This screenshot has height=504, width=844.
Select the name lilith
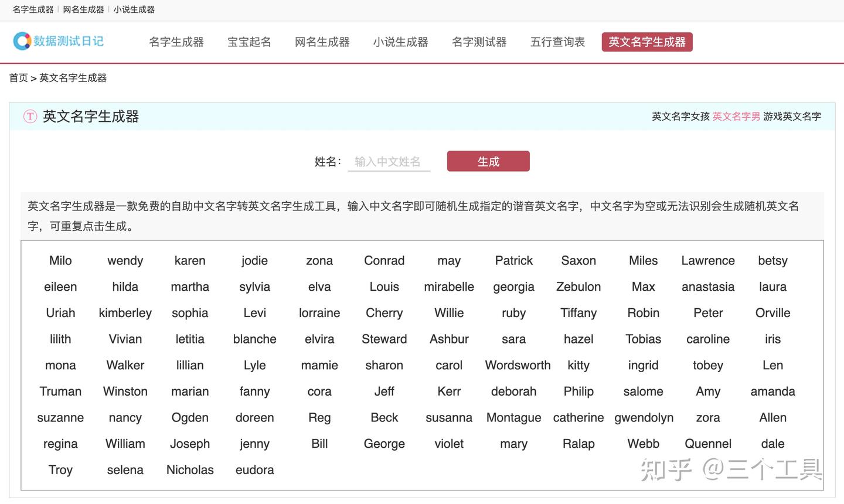[60, 339]
